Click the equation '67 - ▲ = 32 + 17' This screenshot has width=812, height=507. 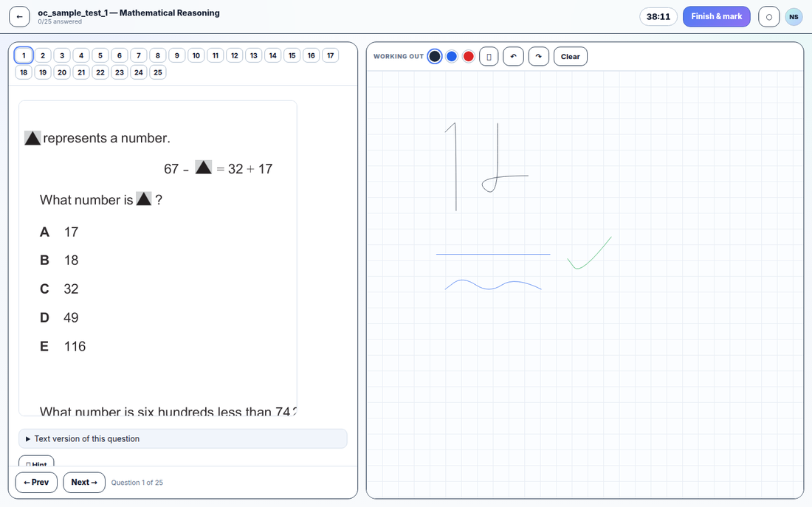(x=218, y=168)
